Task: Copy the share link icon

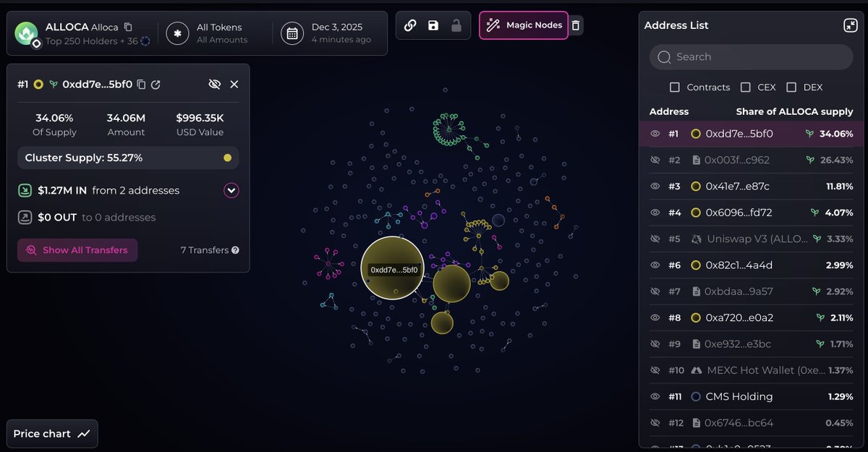Action: coord(410,26)
